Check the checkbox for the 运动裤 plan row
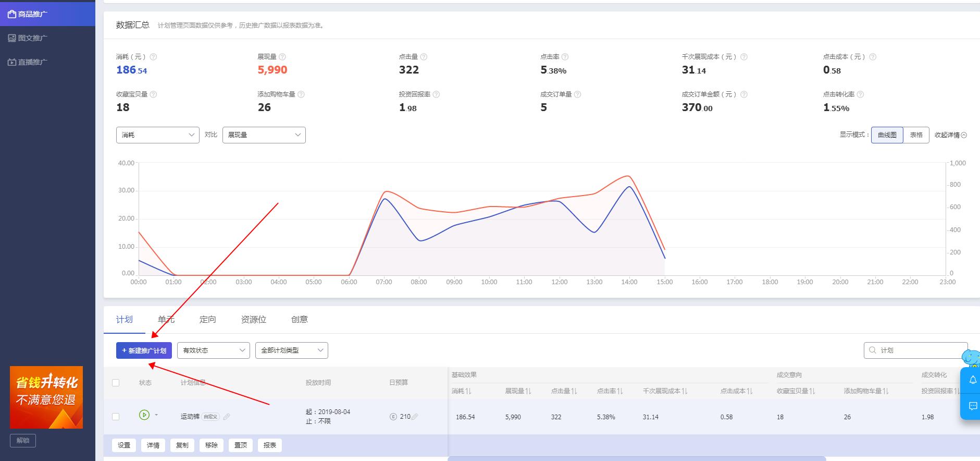 116,417
